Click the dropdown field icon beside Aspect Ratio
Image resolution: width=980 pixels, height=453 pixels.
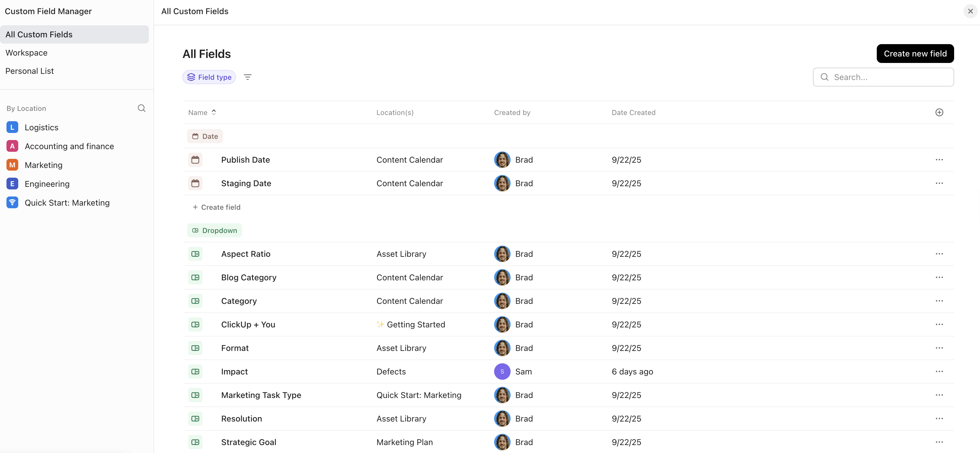click(x=195, y=254)
